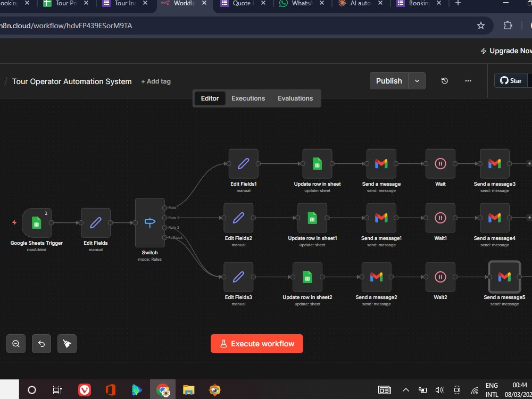Viewport: 532px width, 399px height.
Task: Select the Send a message4 Gmail node
Action: pos(495,218)
